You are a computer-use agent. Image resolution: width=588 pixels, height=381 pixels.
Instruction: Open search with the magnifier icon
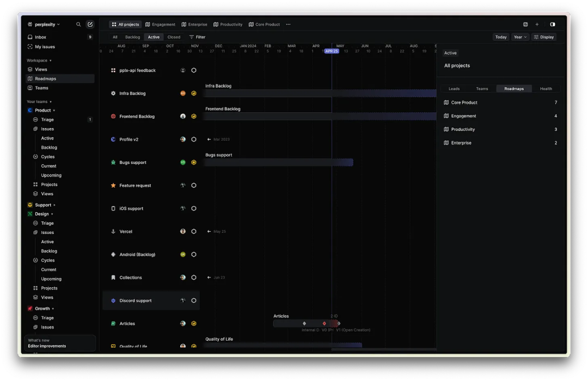pyautogui.click(x=78, y=25)
